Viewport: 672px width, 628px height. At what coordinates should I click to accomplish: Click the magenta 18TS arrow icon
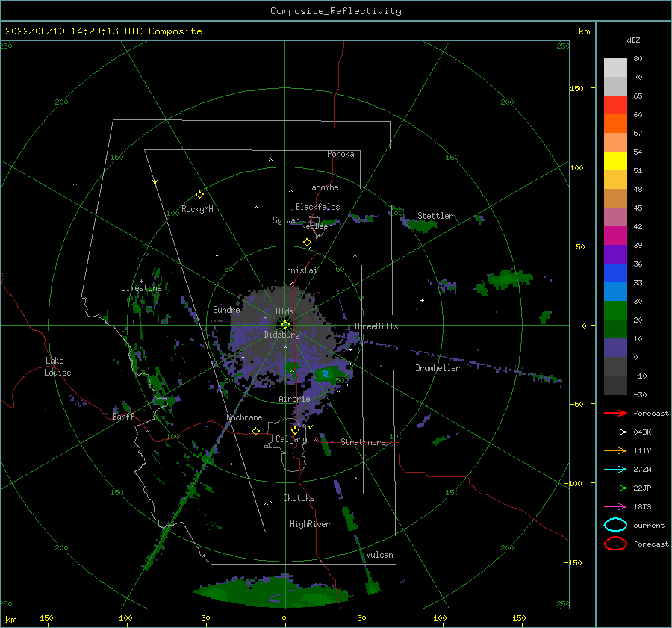point(615,507)
